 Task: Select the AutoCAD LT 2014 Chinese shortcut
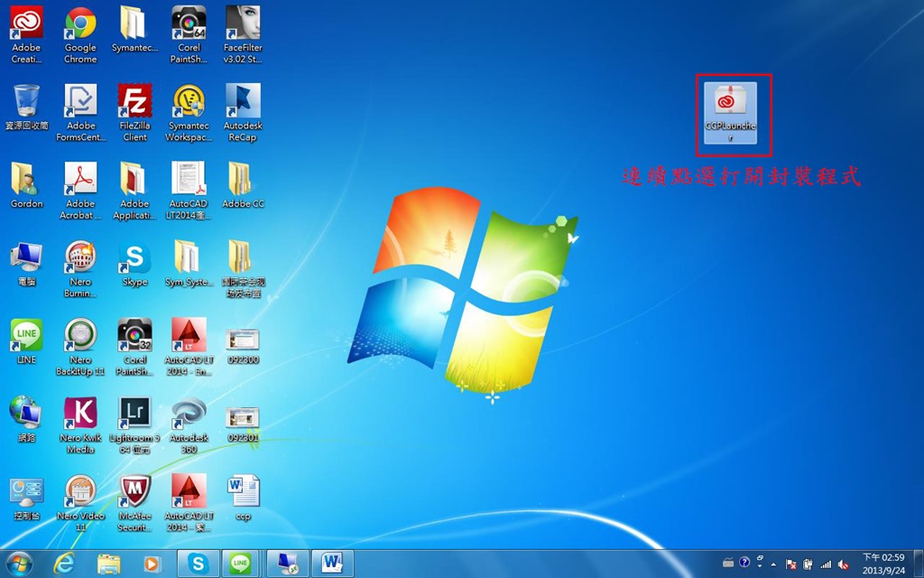tap(189, 503)
